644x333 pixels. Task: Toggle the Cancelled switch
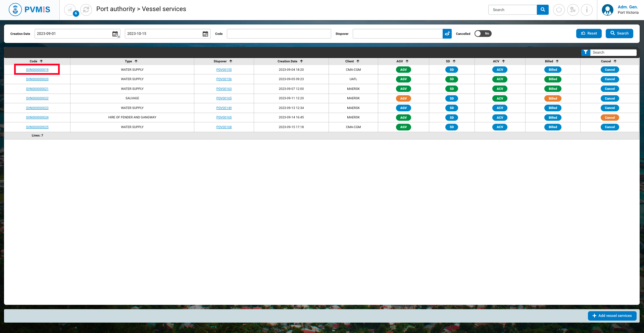(x=483, y=34)
